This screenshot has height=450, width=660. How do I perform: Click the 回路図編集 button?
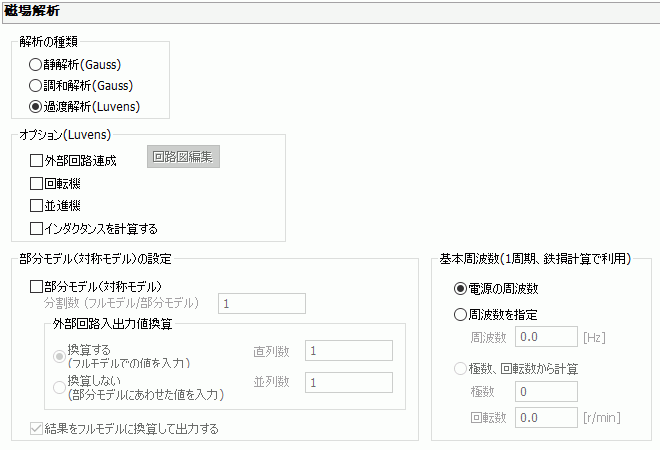point(184,157)
